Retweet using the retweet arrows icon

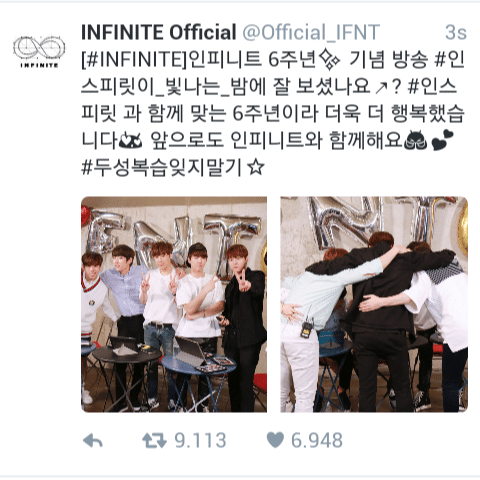click(x=154, y=440)
